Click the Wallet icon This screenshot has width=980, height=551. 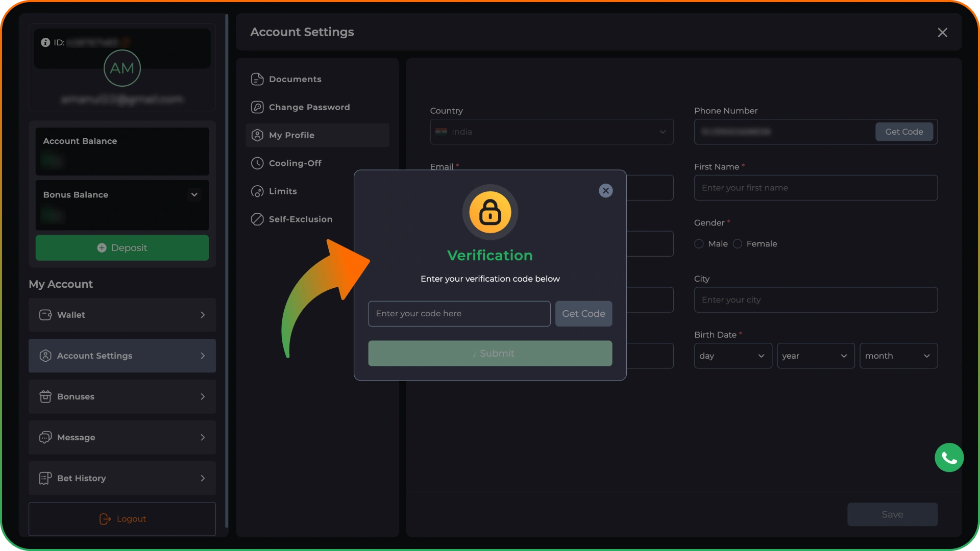(45, 315)
